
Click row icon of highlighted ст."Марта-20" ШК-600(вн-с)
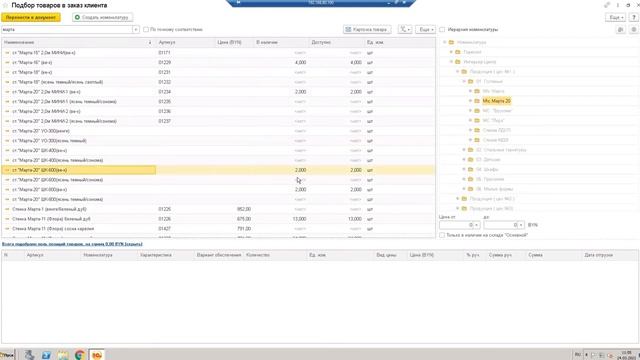(7, 170)
